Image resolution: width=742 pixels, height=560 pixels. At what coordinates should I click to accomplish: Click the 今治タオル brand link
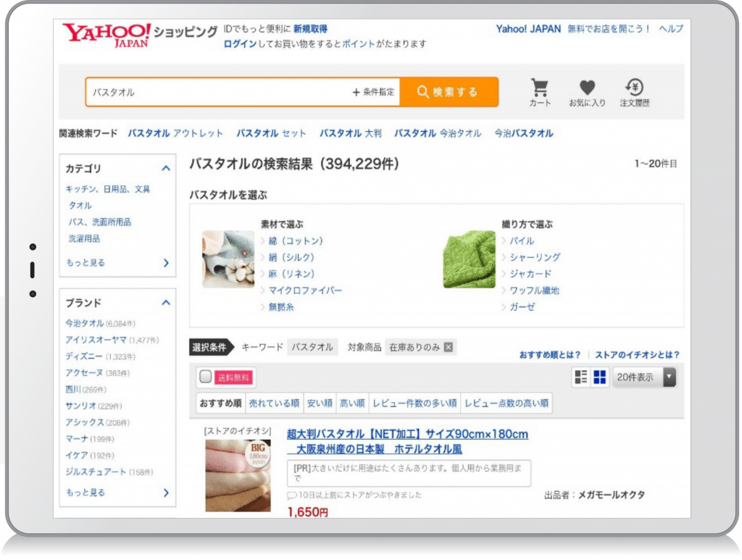coord(85,323)
